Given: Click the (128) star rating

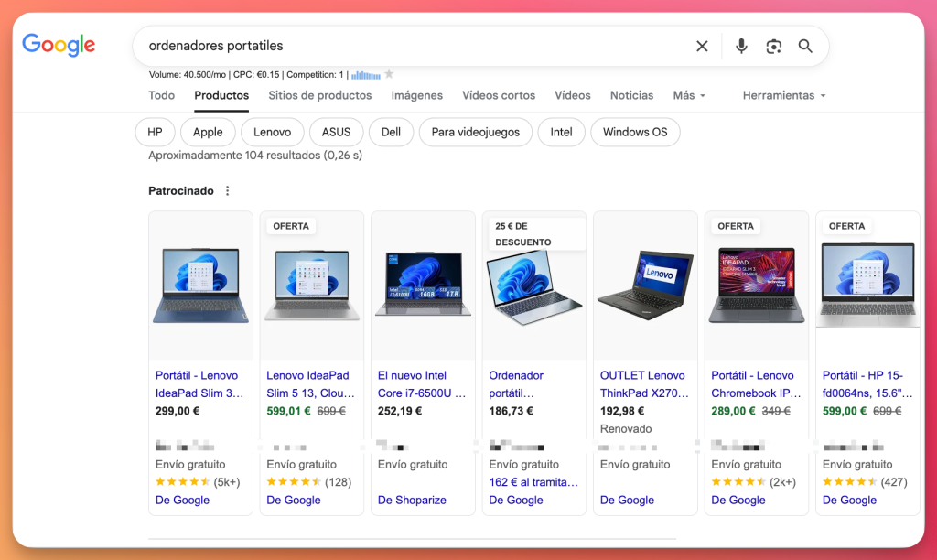Looking at the screenshot, I should coord(309,482).
